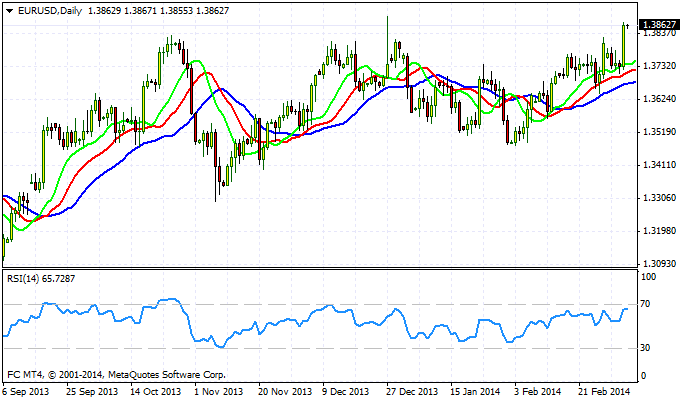Click the 1.34110 price axis label
Image resolution: width=680 pixels, height=400 pixels.
click(660, 164)
